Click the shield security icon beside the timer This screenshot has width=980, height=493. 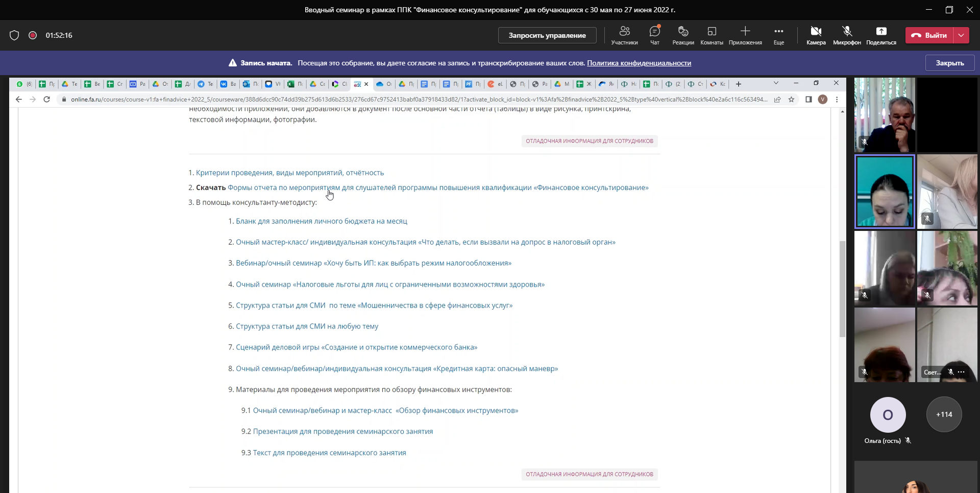click(14, 35)
